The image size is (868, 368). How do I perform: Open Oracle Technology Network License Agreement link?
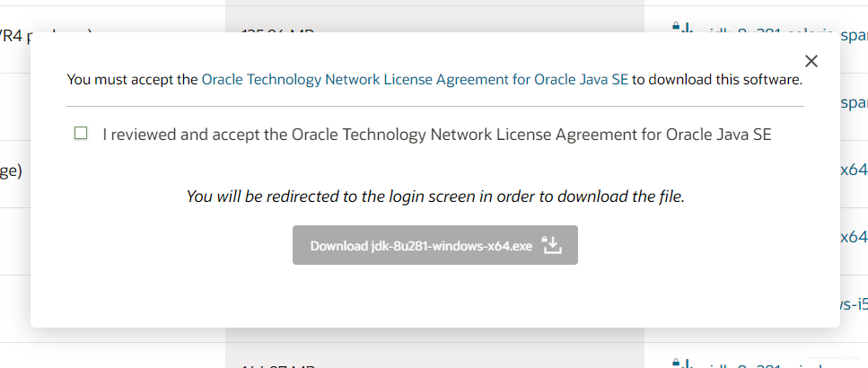(x=415, y=80)
